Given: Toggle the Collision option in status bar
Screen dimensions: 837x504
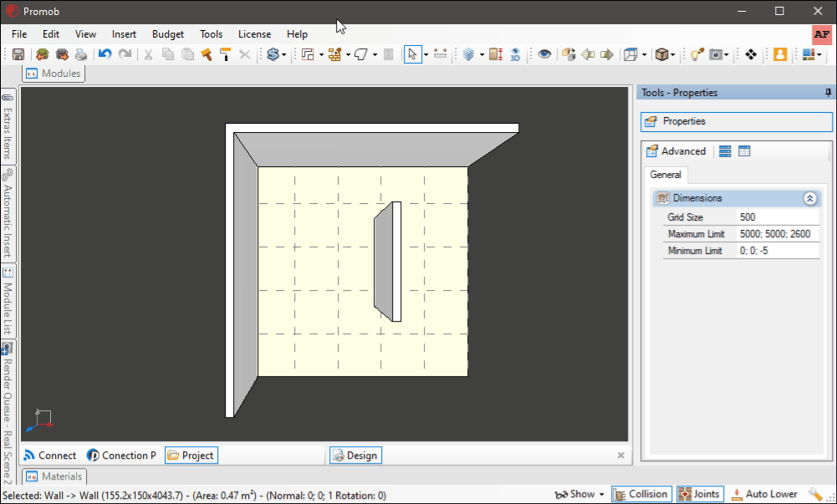Looking at the screenshot, I should pyautogui.click(x=640, y=495).
